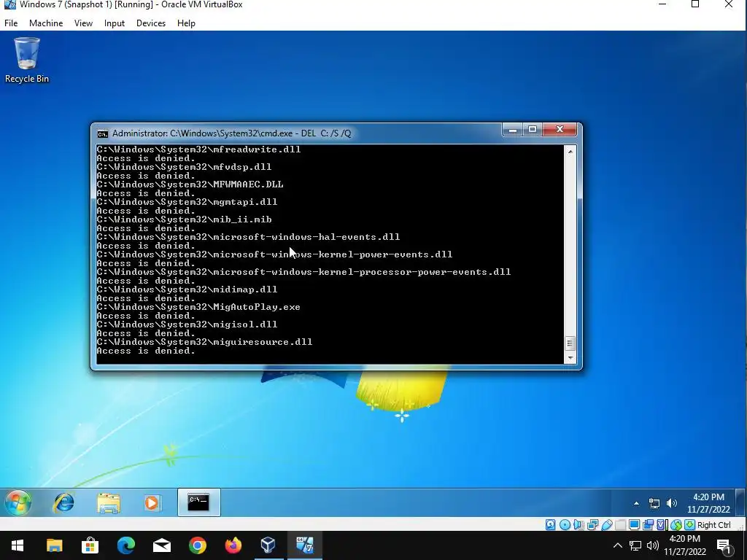The height and width of the screenshot is (560, 747).
Task: Launch Microsoft Edge from host taskbar
Action: [x=125, y=545]
